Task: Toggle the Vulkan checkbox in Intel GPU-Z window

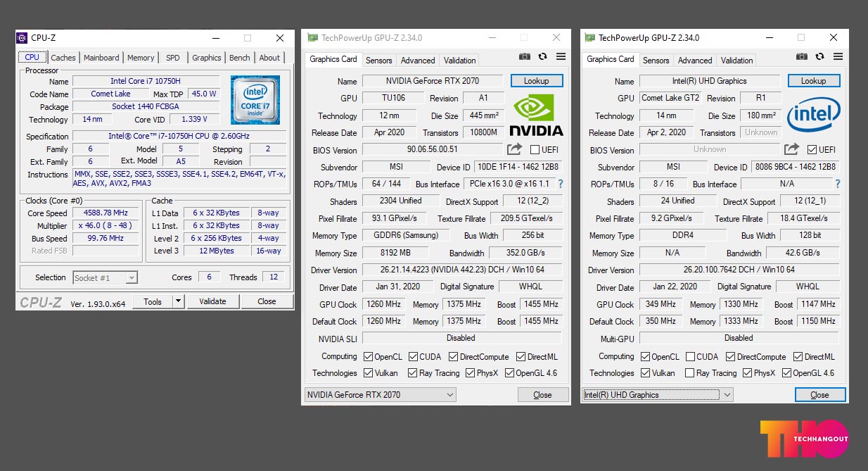Action: click(x=645, y=373)
